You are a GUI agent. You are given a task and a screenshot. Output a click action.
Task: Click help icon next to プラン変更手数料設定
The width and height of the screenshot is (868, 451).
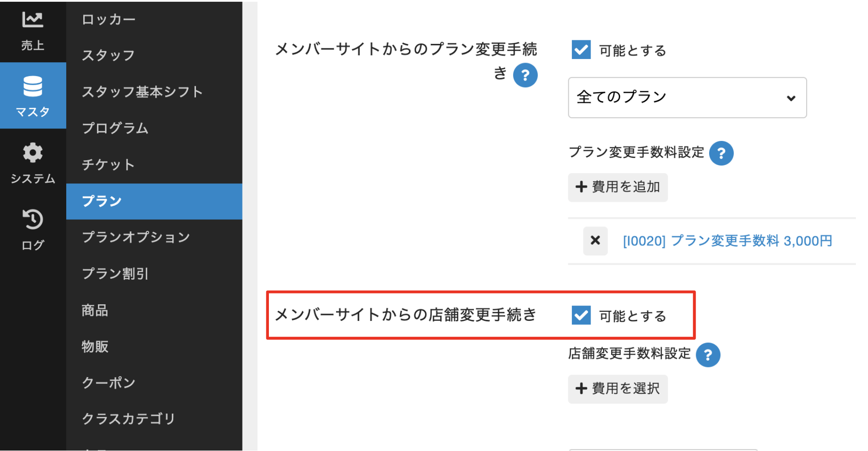point(721,153)
